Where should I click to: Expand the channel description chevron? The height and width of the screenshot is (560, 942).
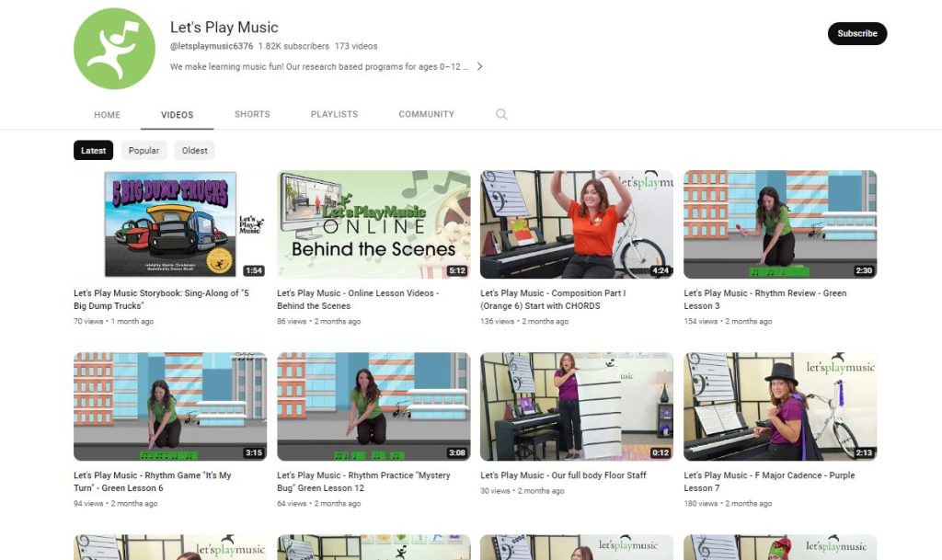click(x=479, y=67)
